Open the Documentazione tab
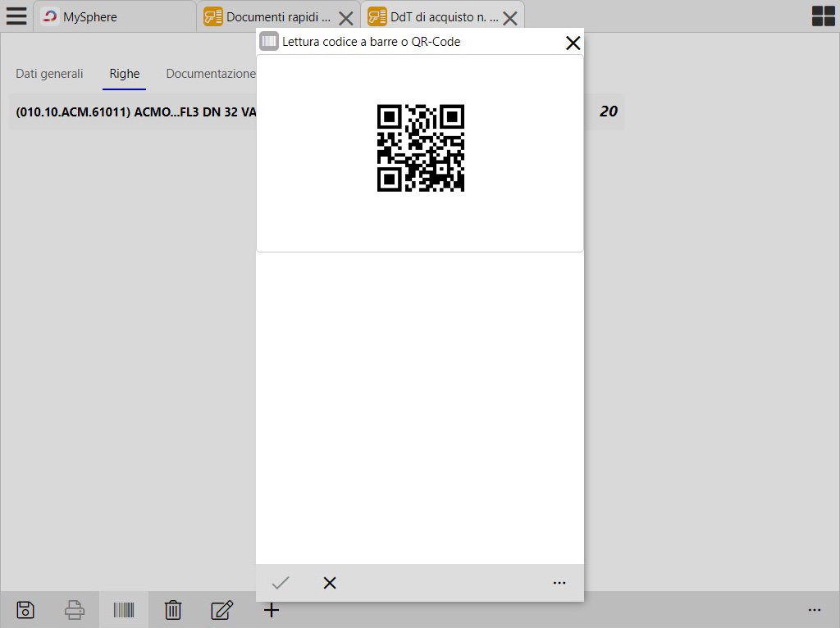The width and height of the screenshot is (840, 628). click(x=211, y=73)
